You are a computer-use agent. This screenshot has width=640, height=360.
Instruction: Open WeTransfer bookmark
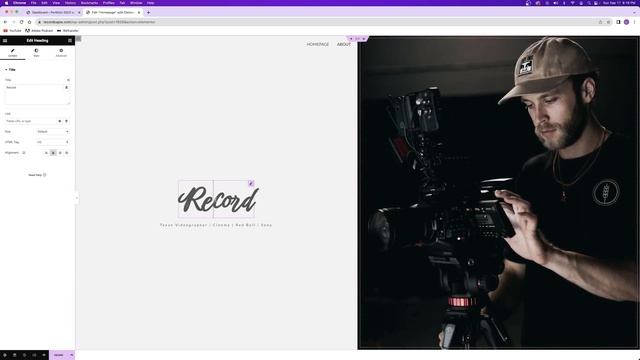click(68, 31)
